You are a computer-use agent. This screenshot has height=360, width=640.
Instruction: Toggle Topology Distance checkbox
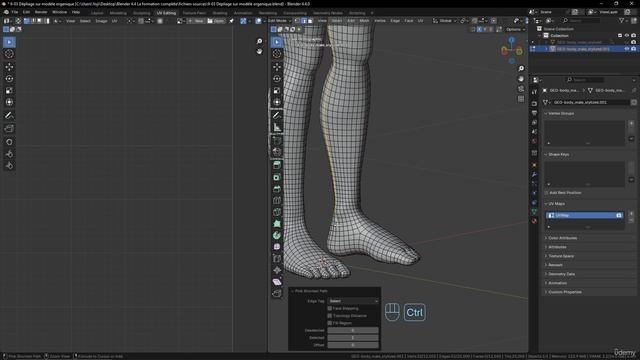pyautogui.click(x=330, y=316)
